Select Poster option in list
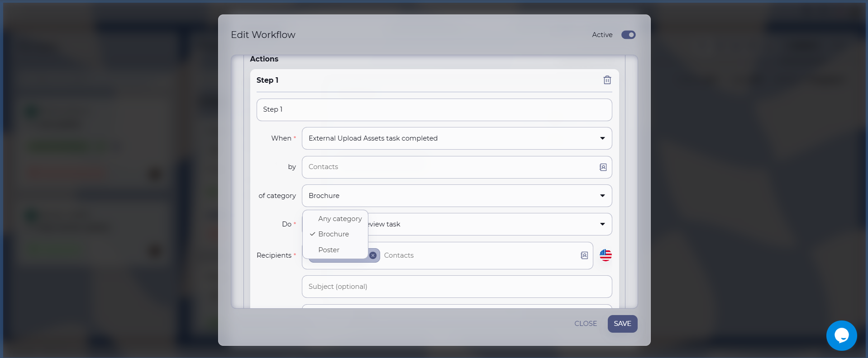The image size is (868, 358). (x=335, y=250)
